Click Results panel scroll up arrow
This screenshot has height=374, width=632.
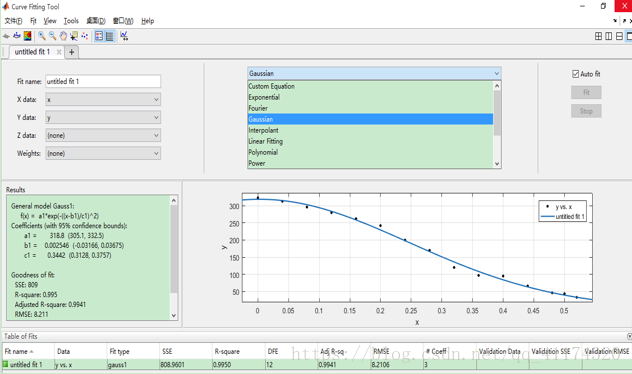point(174,200)
